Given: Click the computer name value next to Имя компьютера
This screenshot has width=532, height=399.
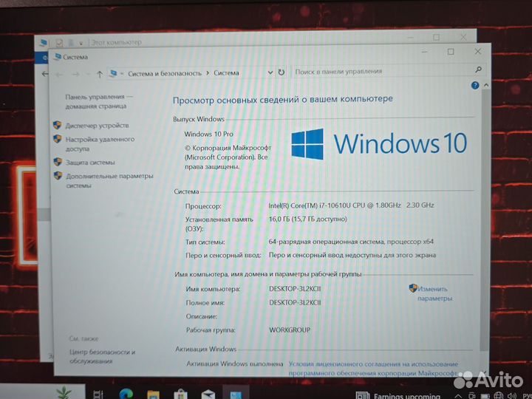Looking at the screenshot, I should point(295,289).
